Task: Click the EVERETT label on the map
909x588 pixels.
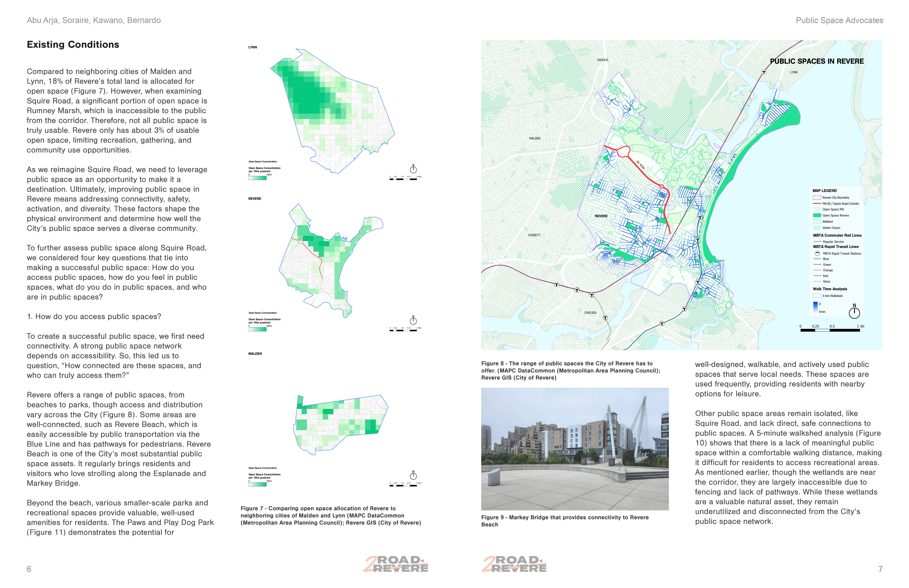Action: 534,235
